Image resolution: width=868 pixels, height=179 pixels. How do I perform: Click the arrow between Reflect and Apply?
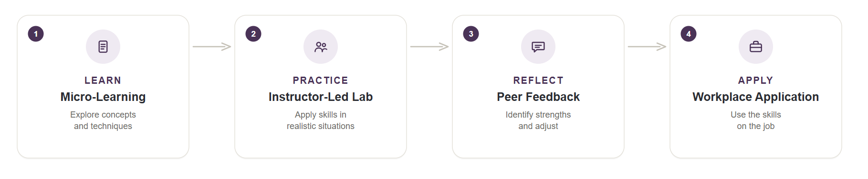[647, 47]
